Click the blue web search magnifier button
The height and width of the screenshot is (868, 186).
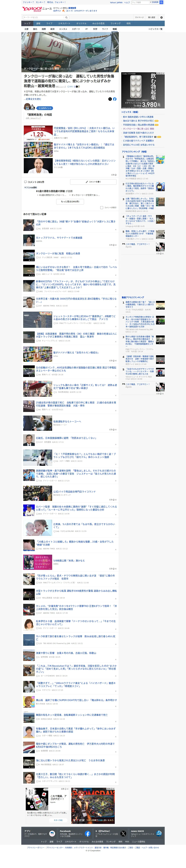161,2
